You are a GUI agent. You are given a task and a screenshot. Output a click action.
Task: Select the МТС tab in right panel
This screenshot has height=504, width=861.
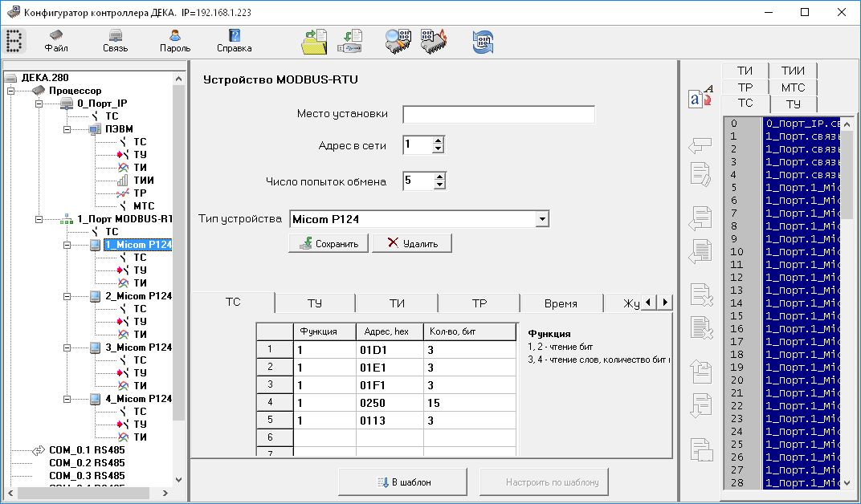point(793,87)
